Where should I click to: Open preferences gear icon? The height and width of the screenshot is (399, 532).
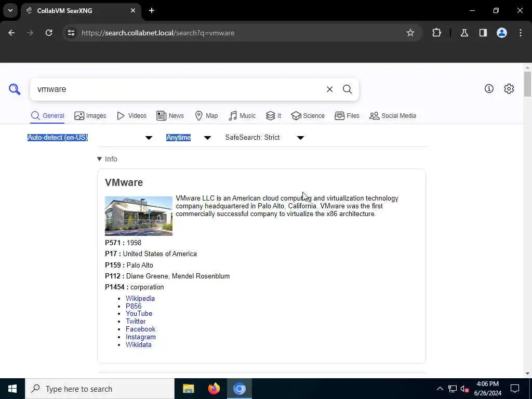coord(509,88)
